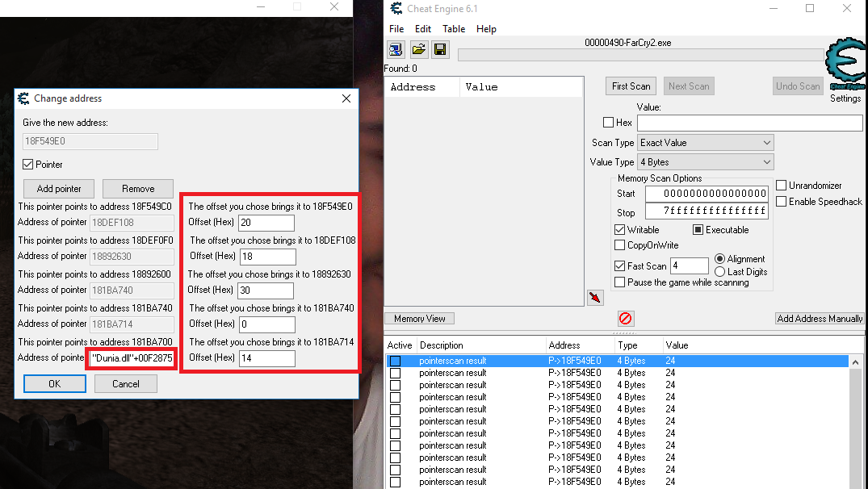Click the Open Process computer icon
The width and height of the screenshot is (868, 489).
396,50
